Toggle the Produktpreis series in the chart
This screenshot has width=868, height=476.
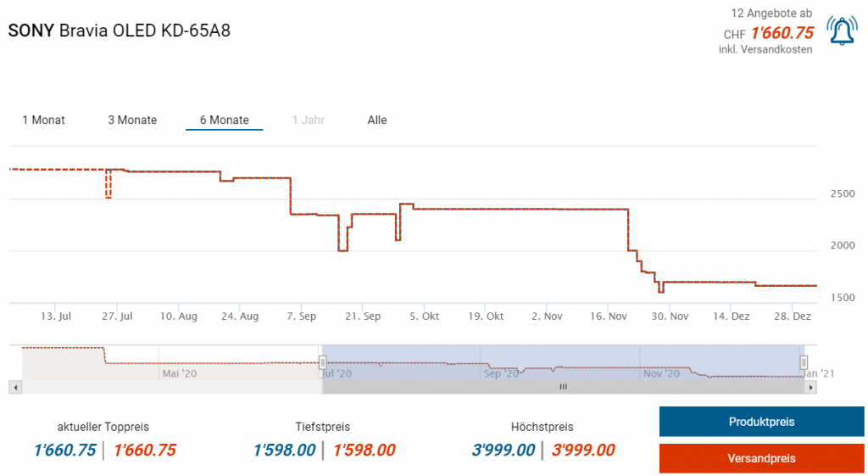click(x=761, y=422)
